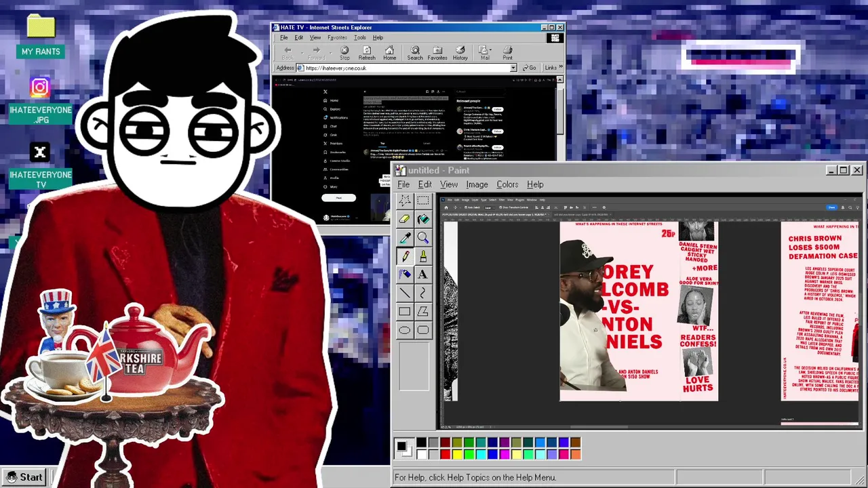Open the Image menu in Paint
Image resolution: width=868 pixels, height=488 pixels.
click(477, 184)
